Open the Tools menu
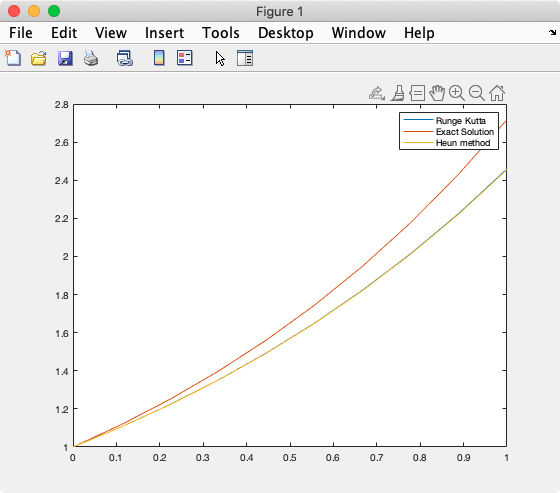Viewport: 560px width, 493px height. tap(221, 33)
